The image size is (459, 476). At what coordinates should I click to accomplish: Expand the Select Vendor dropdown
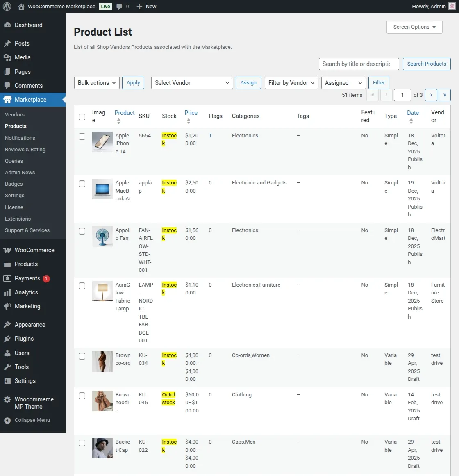pyautogui.click(x=191, y=82)
